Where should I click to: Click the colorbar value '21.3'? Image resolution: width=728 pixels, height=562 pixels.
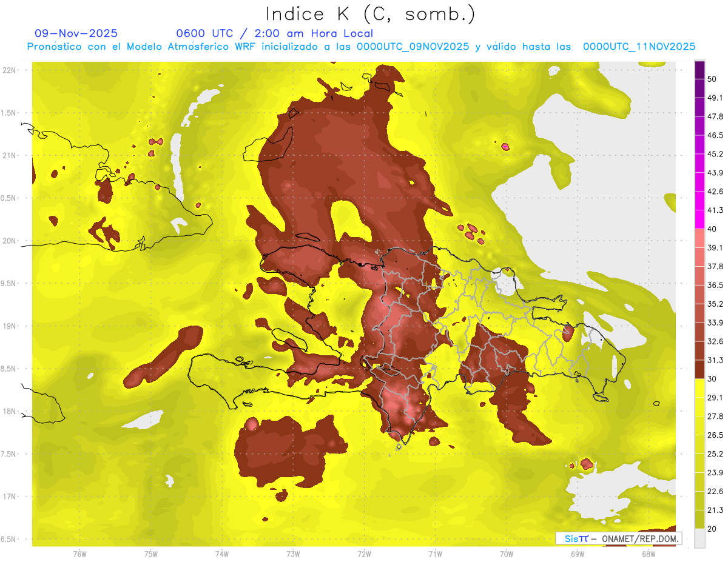(715, 510)
